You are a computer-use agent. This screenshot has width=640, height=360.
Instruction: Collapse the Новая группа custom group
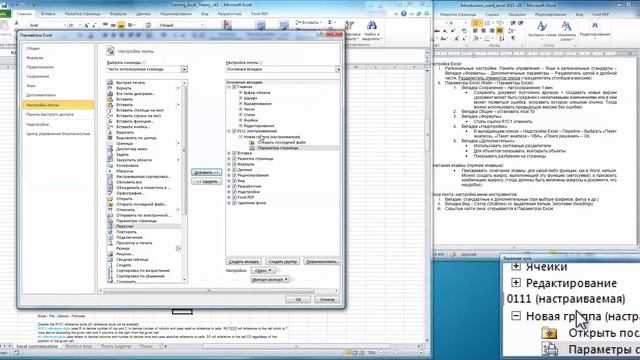[x=240, y=137]
